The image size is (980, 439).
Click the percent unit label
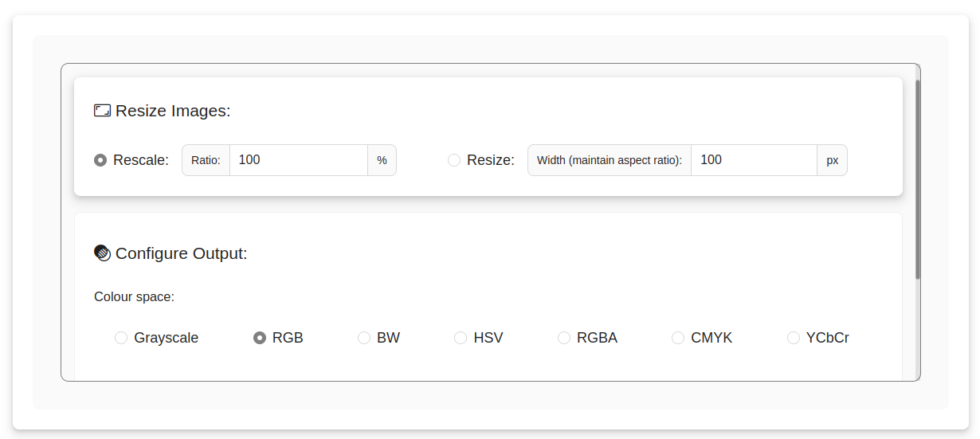[382, 160]
